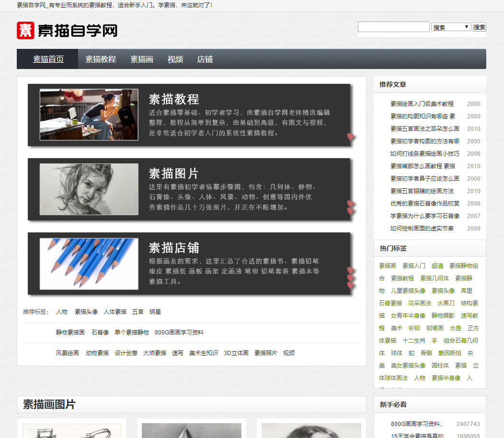The height and width of the screenshot is (438, 504).
Task: Click the 素描店铺 banner heading
Action: 174,248
